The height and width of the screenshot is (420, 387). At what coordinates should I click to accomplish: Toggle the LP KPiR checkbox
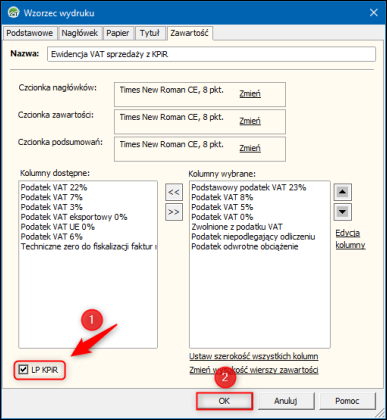(x=23, y=369)
